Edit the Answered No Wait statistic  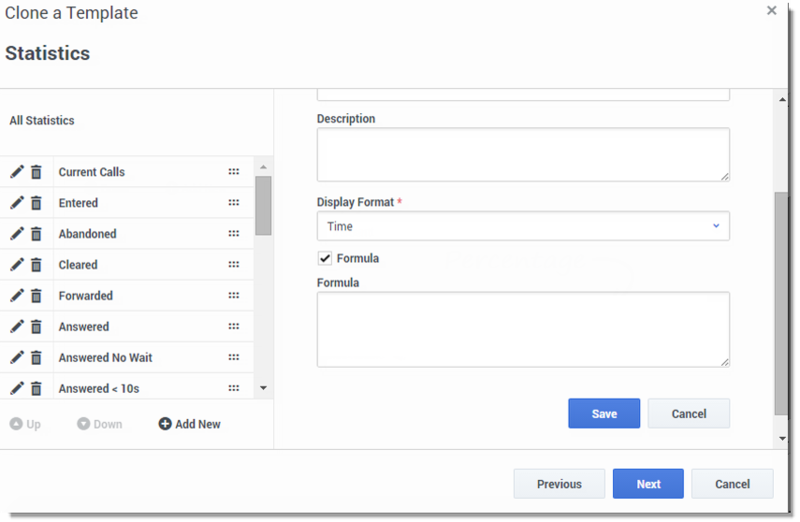tap(17, 358)
